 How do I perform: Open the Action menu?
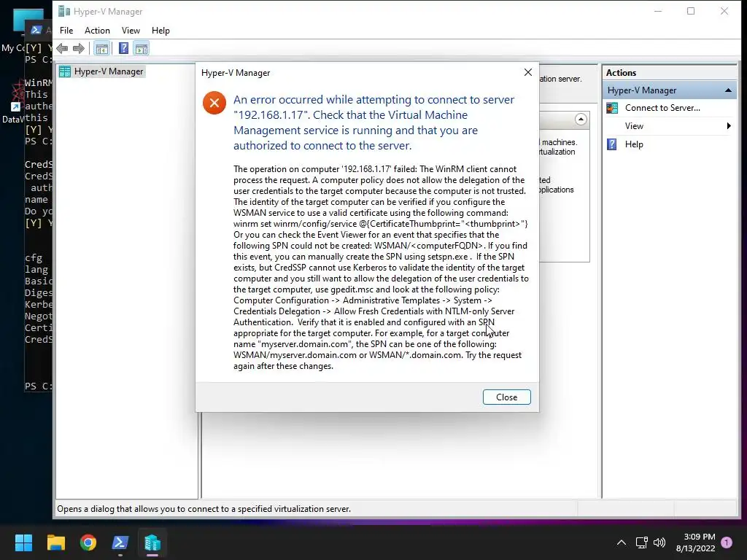(97, 31)
